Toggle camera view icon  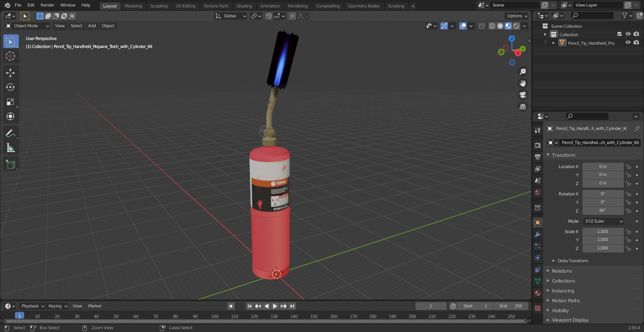[x=522, y=95]
